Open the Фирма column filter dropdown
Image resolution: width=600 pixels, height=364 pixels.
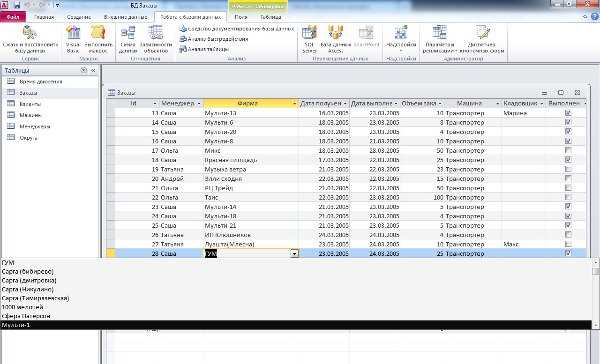pos(295,104)
